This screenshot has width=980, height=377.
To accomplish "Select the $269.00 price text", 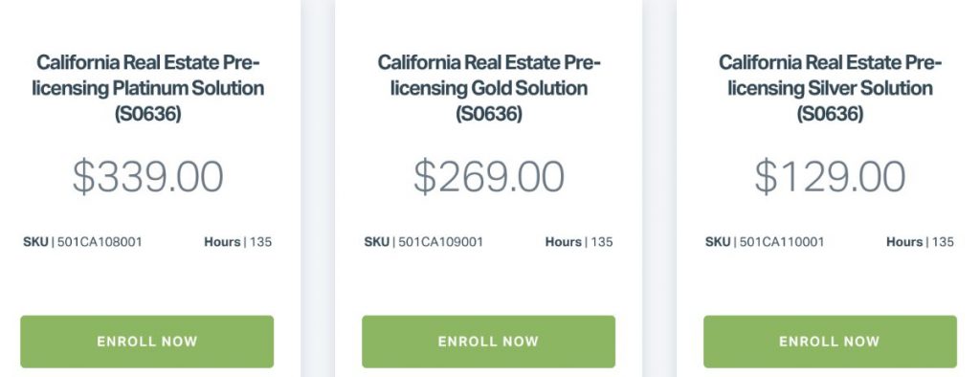I will (489, 177).
